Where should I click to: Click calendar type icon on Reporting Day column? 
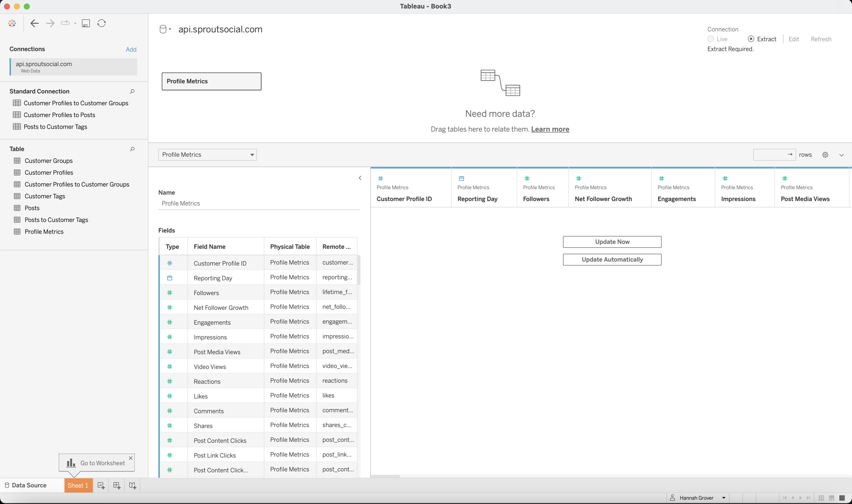click(x=461, y=178)
